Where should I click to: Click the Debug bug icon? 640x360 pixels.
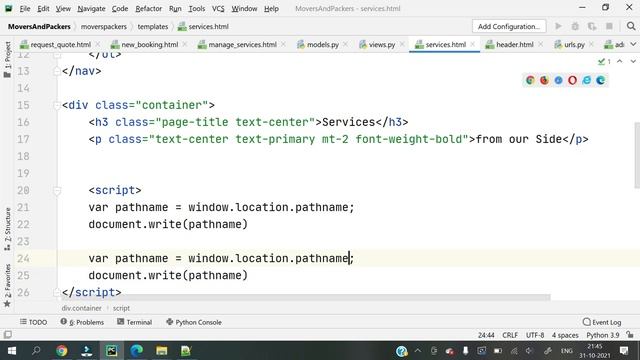pyautogui.click(x=575, y=26)
